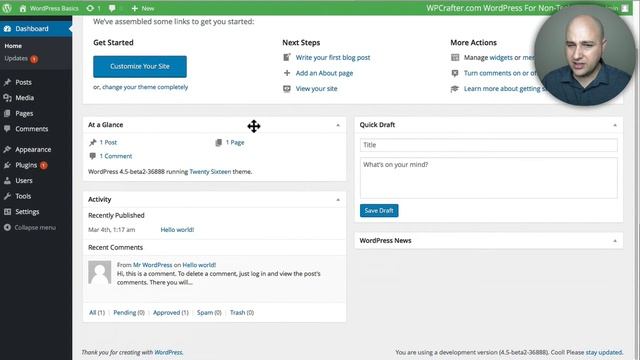This screenshot has width=640, height=360.
Task: Open Hello world! under Recently Published
Action: [x=177, y=230]
